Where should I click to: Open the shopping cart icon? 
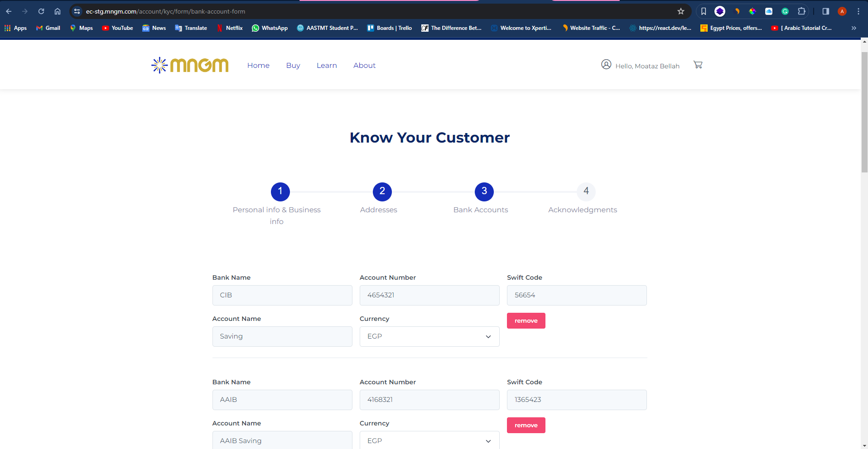[698, 65]
